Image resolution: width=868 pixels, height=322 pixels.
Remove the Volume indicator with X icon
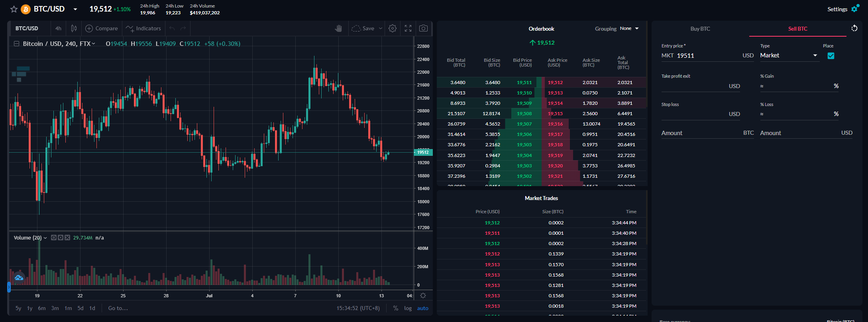(x=67, y=238)
